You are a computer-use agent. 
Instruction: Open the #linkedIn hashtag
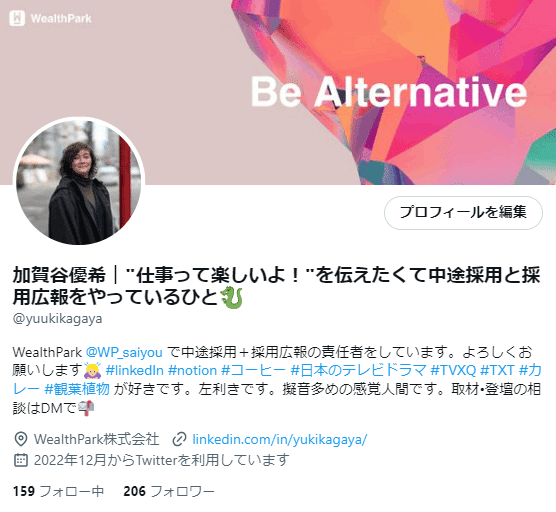(x=134, y=371)
